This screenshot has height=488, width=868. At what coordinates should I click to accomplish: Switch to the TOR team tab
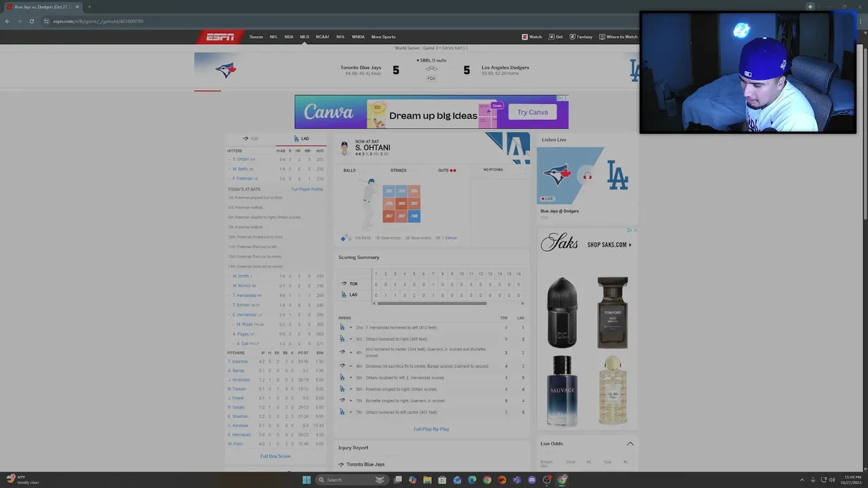251,139
